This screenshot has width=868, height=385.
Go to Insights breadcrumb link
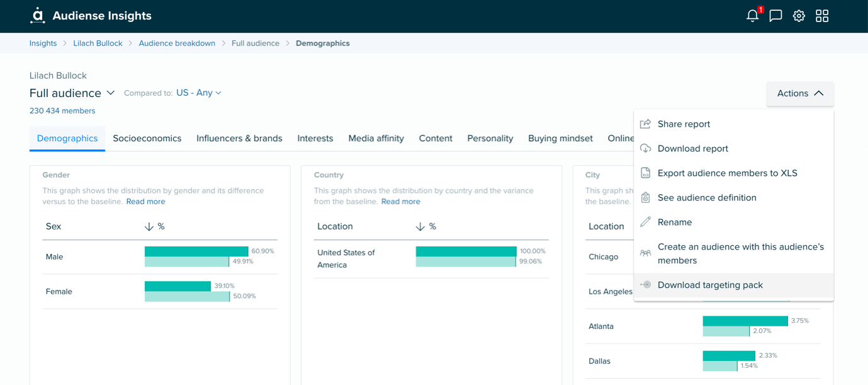(x=43, y=43)
